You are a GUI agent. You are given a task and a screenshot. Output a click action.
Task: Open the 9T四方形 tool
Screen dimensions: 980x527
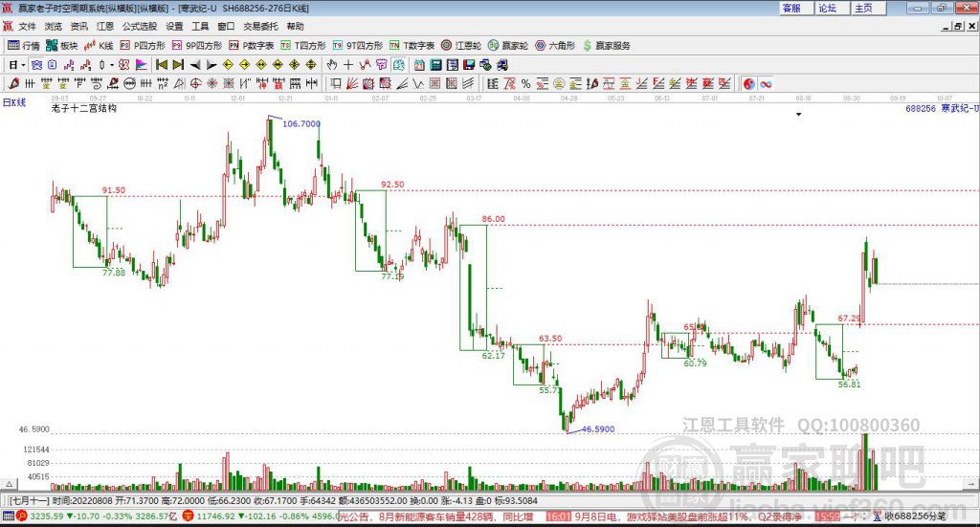tap(358, 46)
